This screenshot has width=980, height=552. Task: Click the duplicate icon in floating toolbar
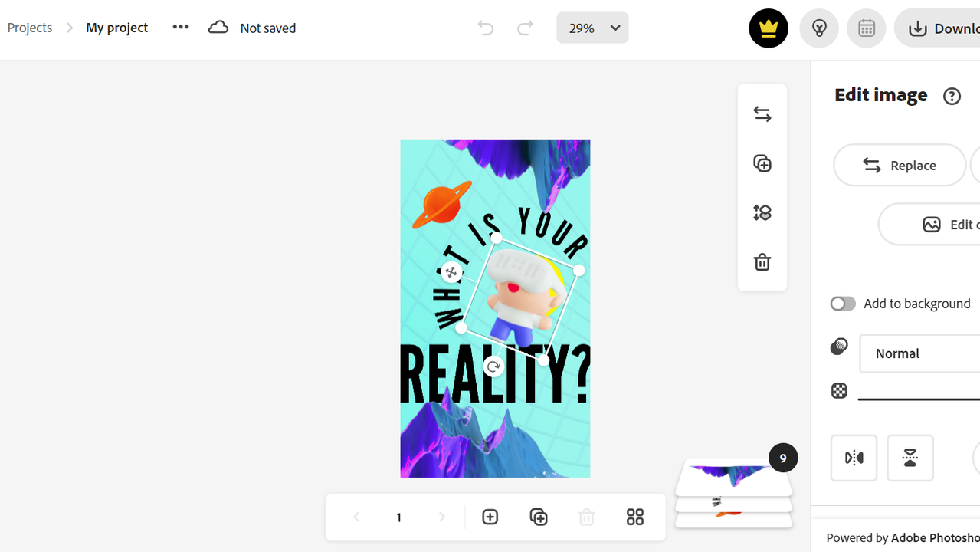pyautogui.click(x=762, y=163)
